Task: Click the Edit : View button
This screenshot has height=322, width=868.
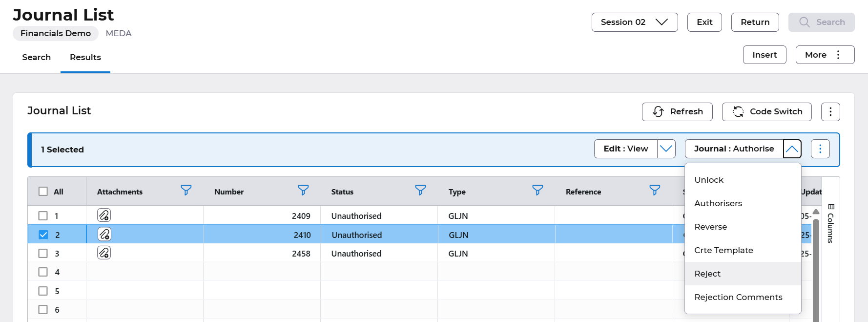Action: point(626,149)
